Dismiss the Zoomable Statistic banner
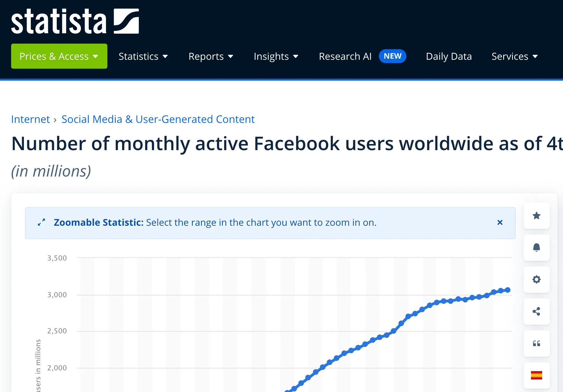The width and height of the screenshot is (563, 392). (500, 222)
